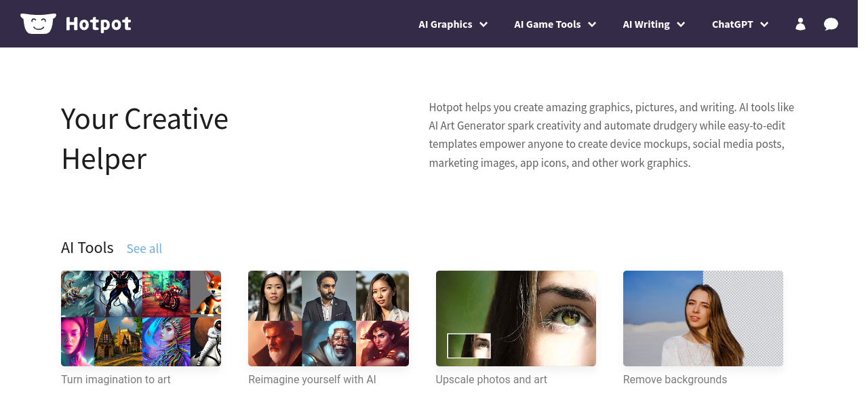
Task: Select the ChatGPT menu label
Action: point(732,24)
